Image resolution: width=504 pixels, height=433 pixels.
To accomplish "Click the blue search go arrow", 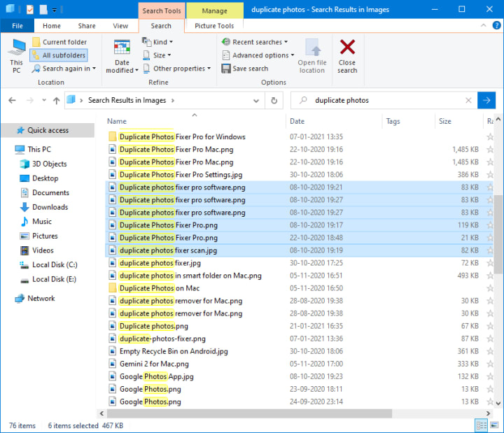I will point(486,100).
